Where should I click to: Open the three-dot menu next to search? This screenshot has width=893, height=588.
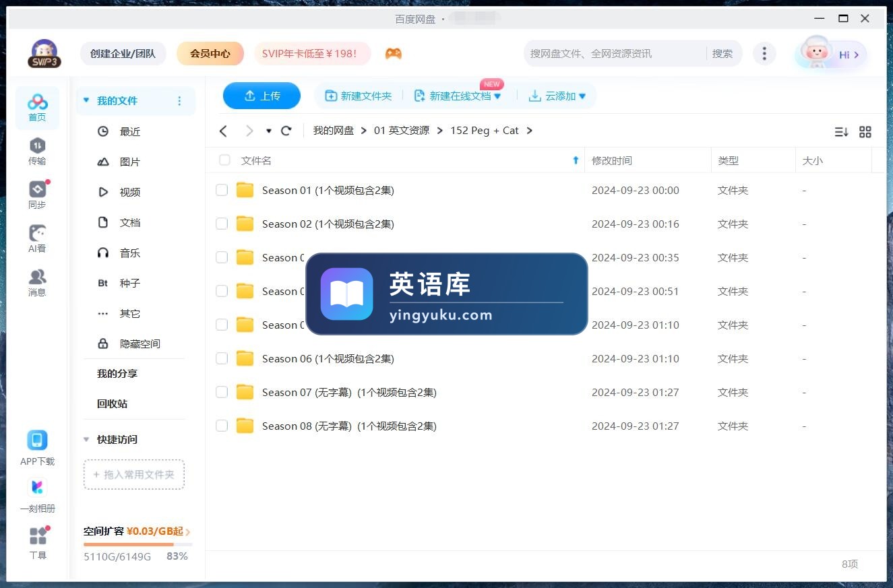click(x=764, y=53)
